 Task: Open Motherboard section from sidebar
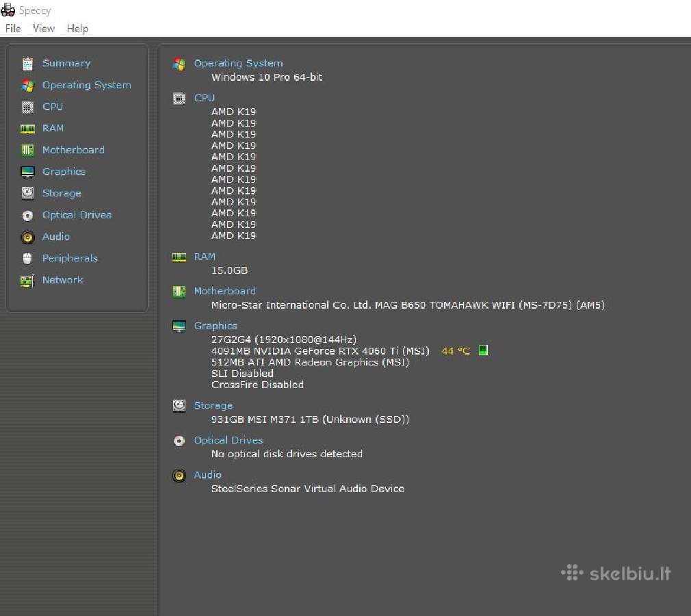pos(73,150)
